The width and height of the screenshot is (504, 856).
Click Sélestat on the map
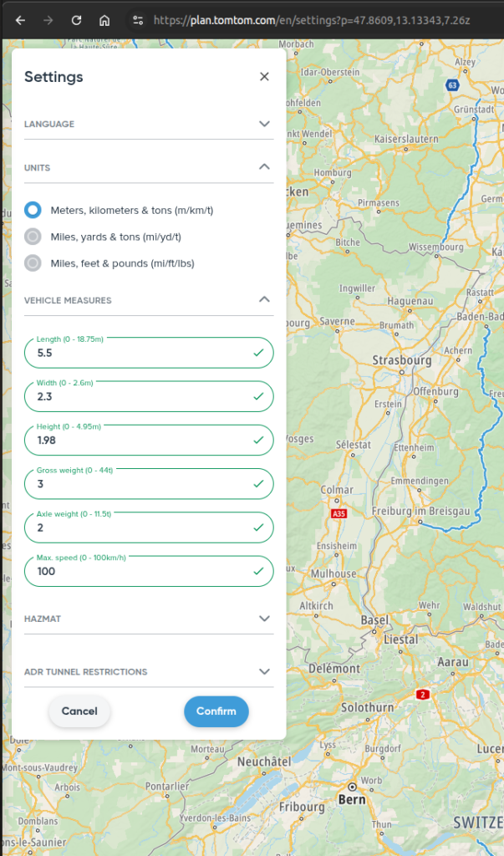354,445
